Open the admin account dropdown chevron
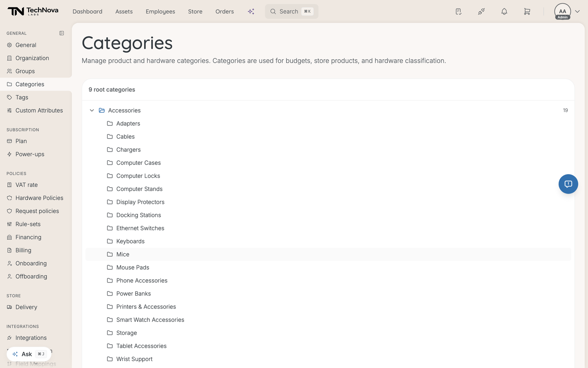 tap(577, 11)
